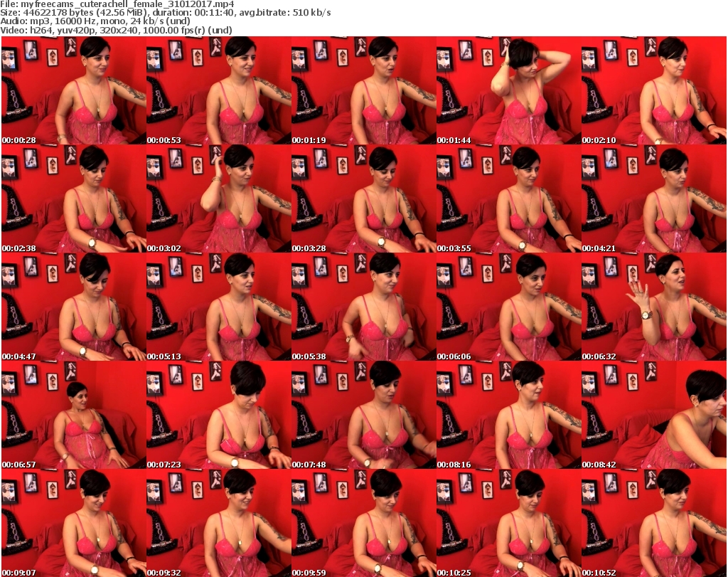Click the File name line in header

[x=117, y=4]
